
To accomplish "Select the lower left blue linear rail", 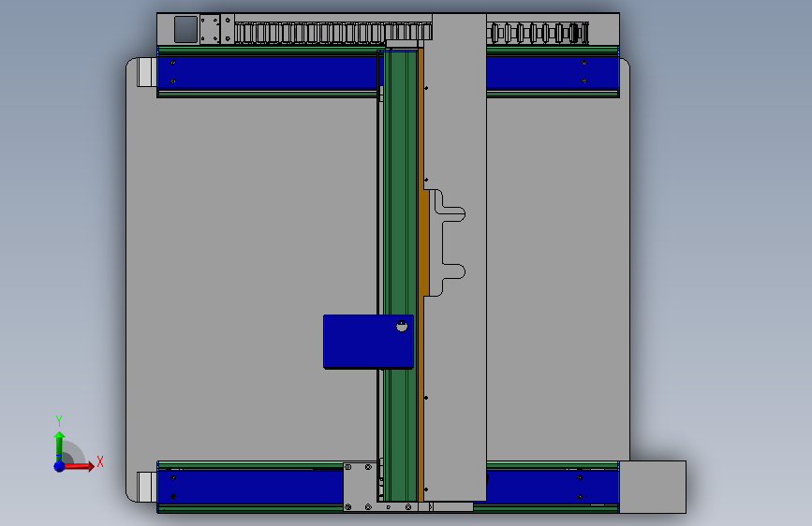I will [x=251, y=487].
